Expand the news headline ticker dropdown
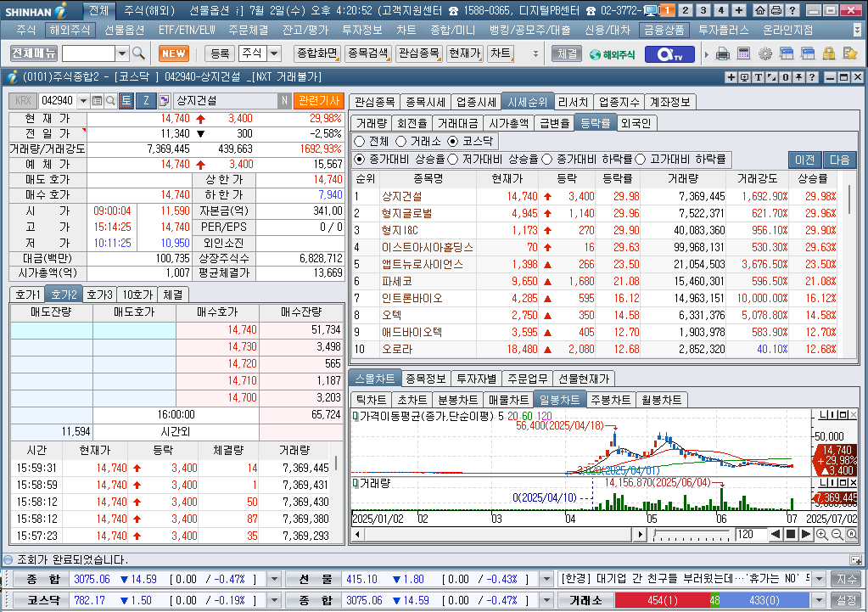The image size is (868, 612). (x=819, y=580)
